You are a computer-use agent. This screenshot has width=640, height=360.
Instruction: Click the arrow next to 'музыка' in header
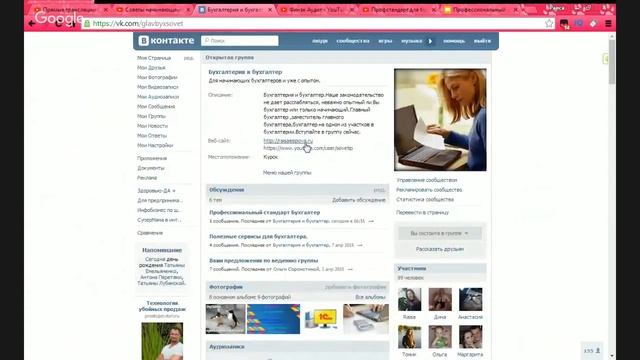pos(430,41)
